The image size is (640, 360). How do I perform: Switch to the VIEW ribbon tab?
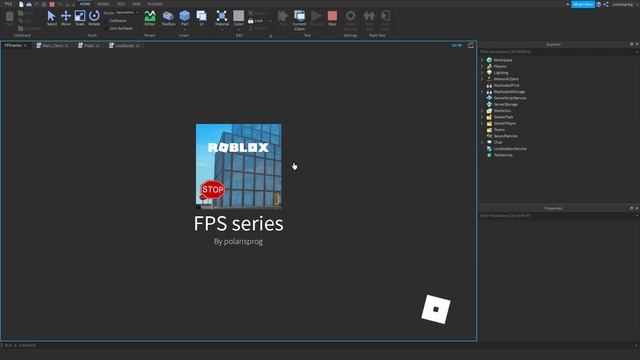(x=136, y=4)
